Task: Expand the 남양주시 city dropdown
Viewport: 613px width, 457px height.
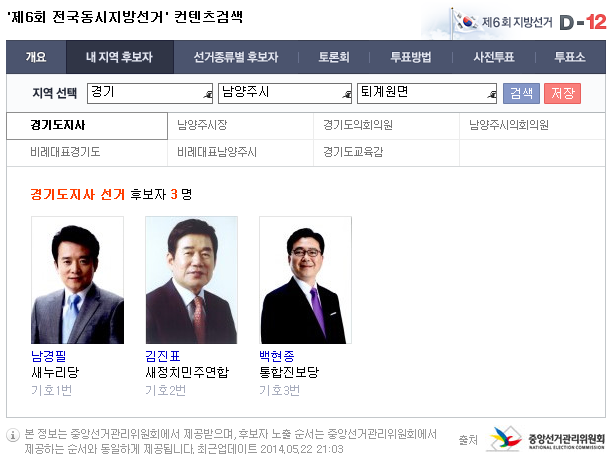Action: (285, 93)
